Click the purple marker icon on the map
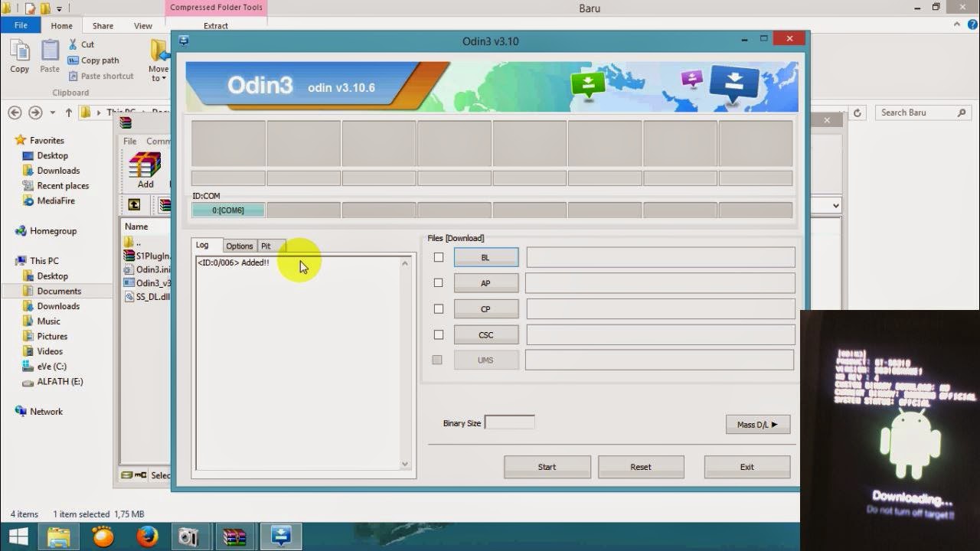Image resolution: width=980 pixels, height=551 pixels. 691,79
